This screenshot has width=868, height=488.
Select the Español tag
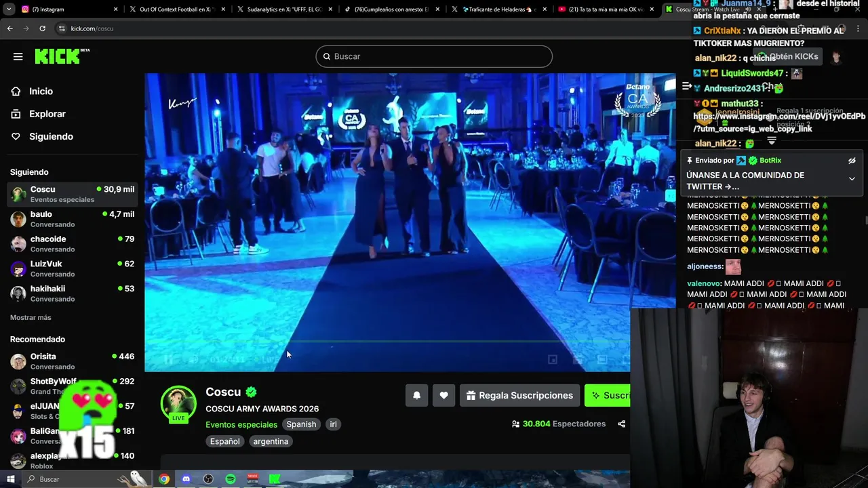pos(224,441)
